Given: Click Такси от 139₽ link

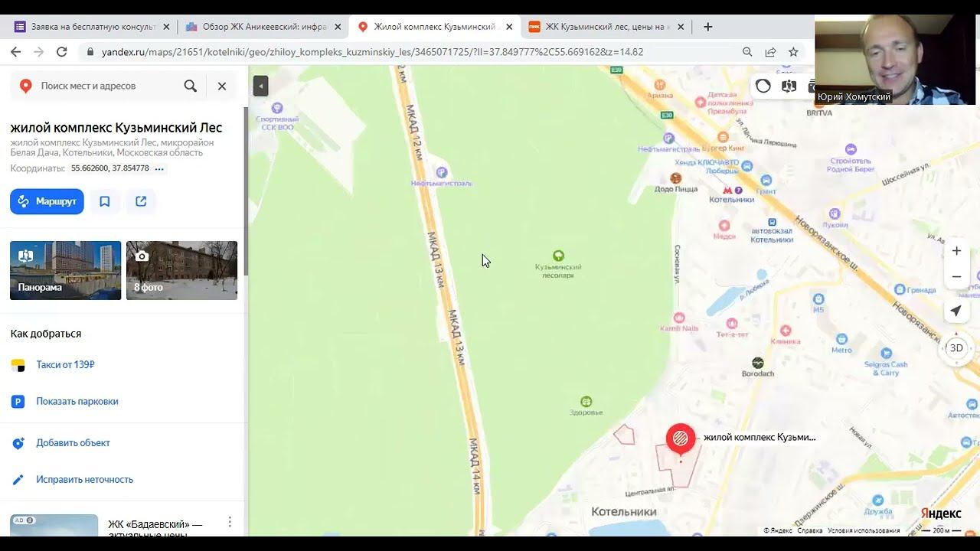Looking at the screenshot, I should 65,365.
